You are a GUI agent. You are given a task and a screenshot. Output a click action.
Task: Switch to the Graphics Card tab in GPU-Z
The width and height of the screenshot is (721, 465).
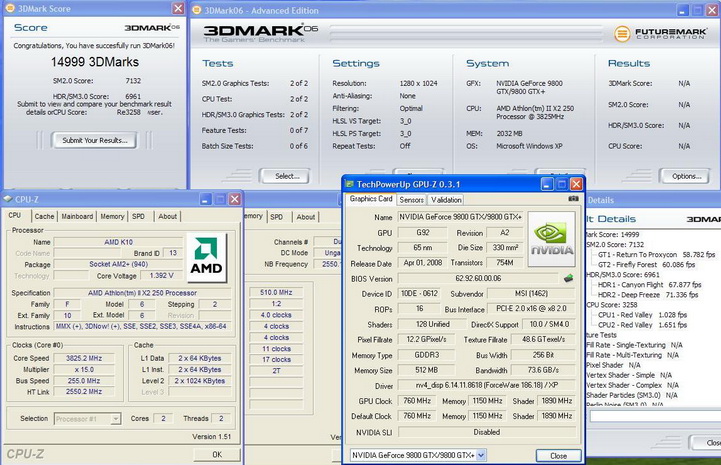pyautogui.click(x=371, y=199)
